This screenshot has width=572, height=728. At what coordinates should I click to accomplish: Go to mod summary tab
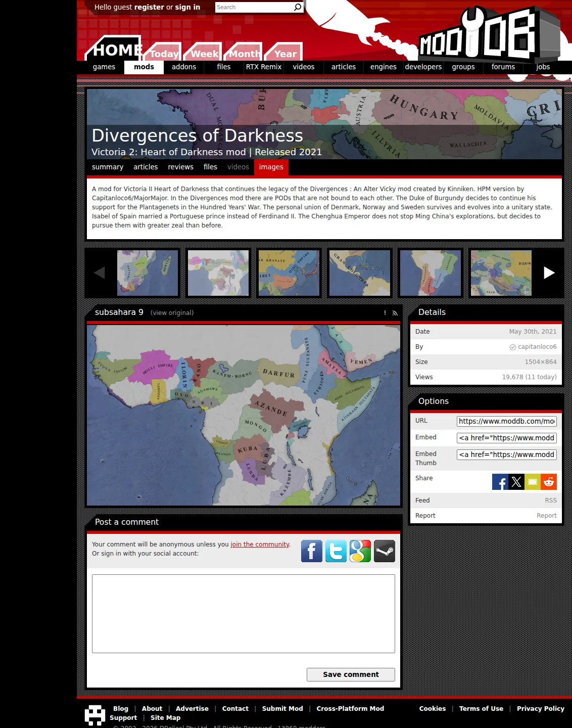pyautogui.click(x=108, y=167)
